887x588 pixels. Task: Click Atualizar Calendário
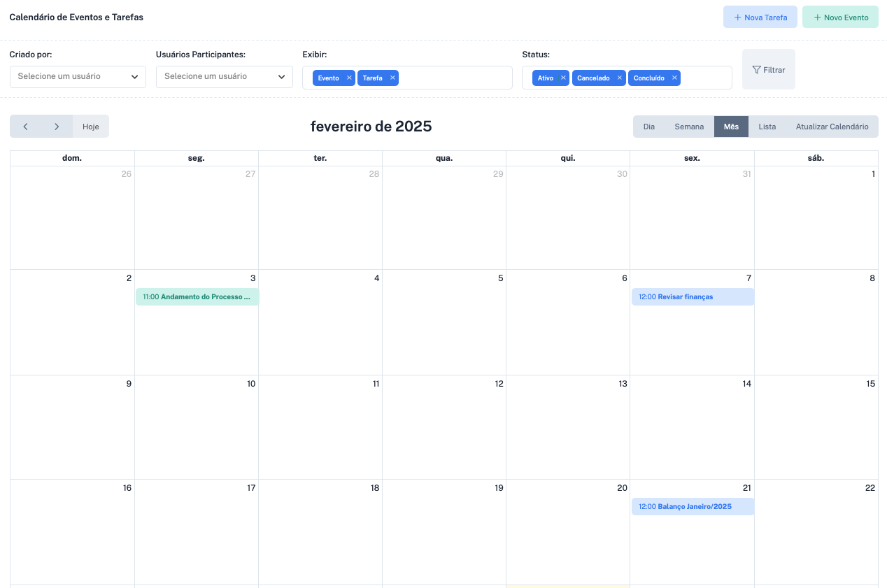pyautogui.click(x=832, y=127)
